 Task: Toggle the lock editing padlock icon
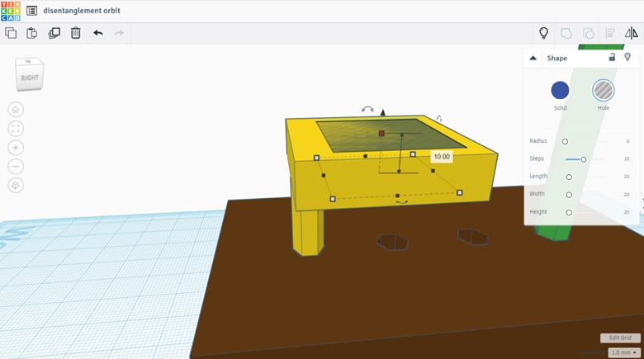(x=612, y=57)
